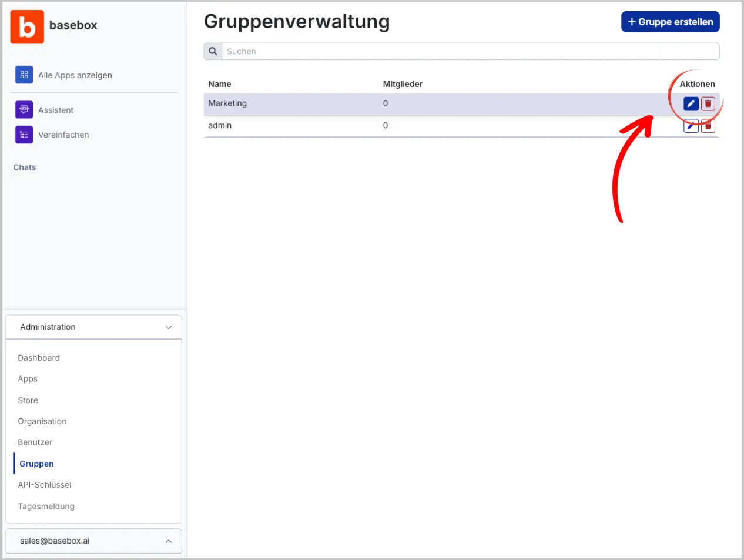The width and height of the screenshot is (744, 560).
Task: Delete the Marketing group via trash icon
Action: point(708,104)
